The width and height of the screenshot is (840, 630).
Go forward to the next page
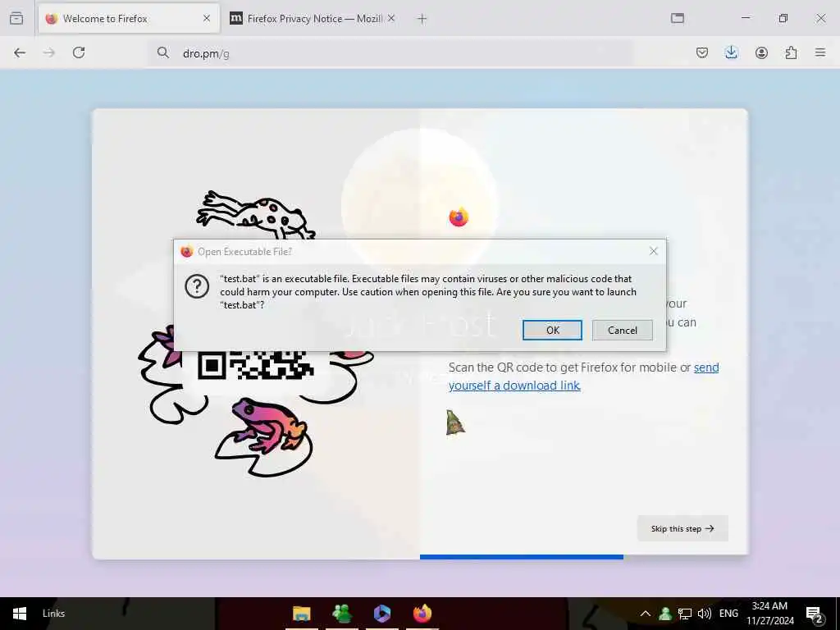(48, 52)
